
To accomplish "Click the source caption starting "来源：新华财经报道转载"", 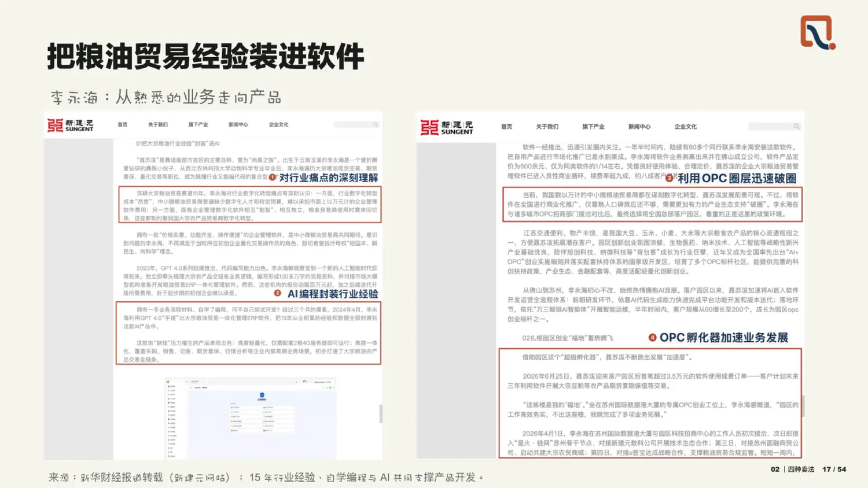I will (266, 478).
